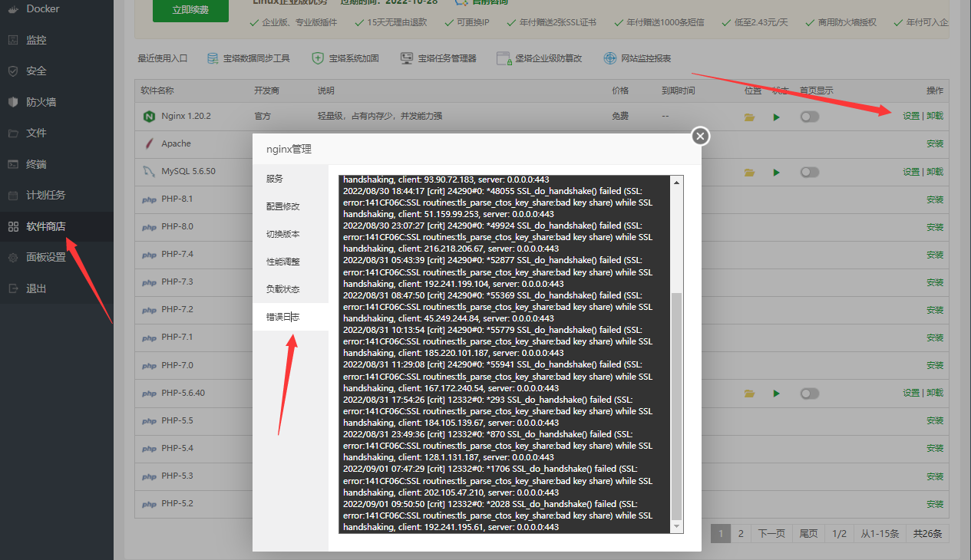Click 安装 for PHP-8.1
The image size is (971, 560).
coord(935,199)
